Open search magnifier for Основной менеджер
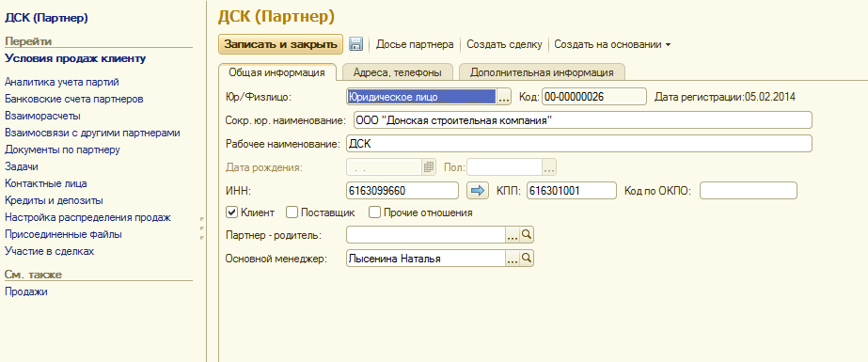The height and width of the screenshot is (362, 868). [527, 258]
